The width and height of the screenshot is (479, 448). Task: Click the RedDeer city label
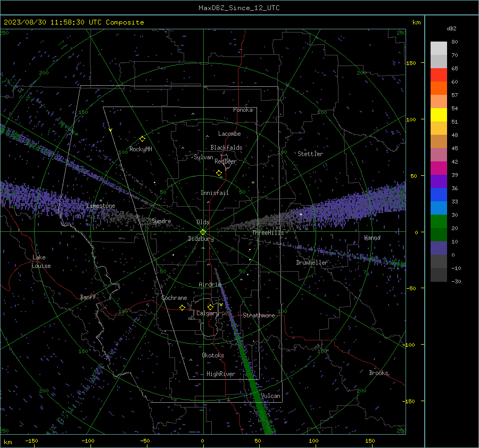click(x=226, y=161)
